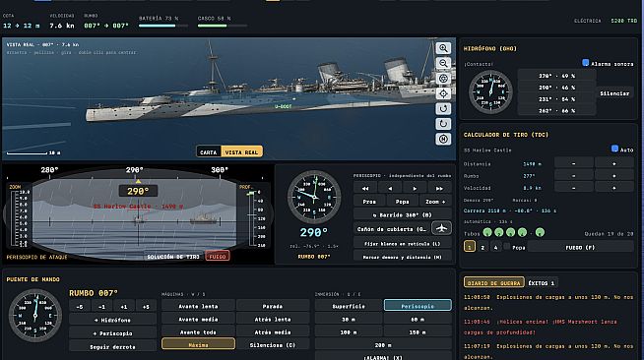The height and width of the screenshot is (360, 644).
Task: Click Marcar demora y distancia (M)
Action: click(x=403, y=257)
